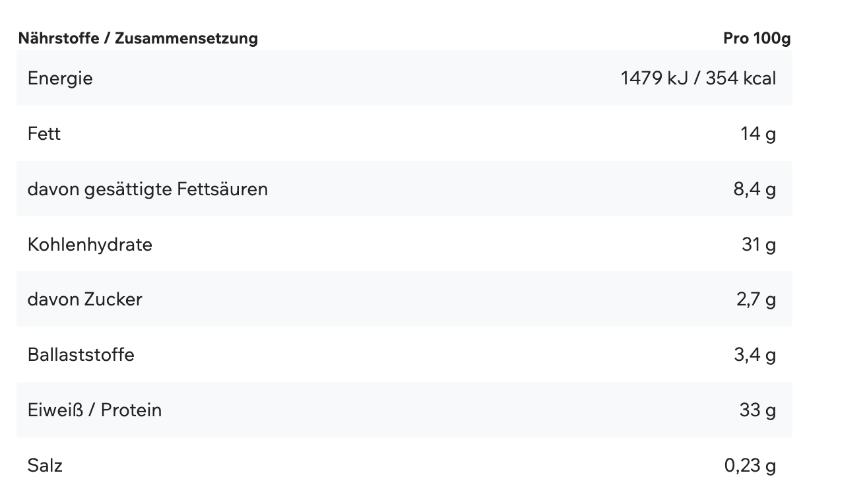Click the 33 g protein value

pos(757,410)
